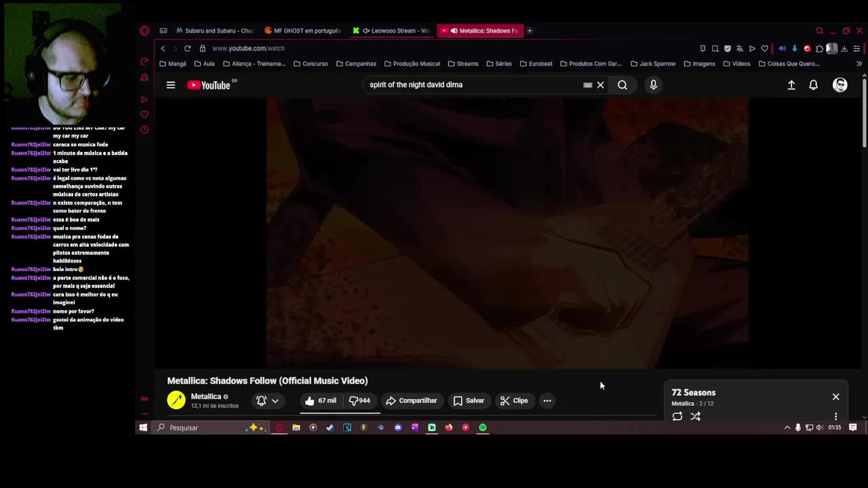Viewport: 868px width, 488px height.
Task: Dislike the Shadows Follow video
Action: click(359, 401)
